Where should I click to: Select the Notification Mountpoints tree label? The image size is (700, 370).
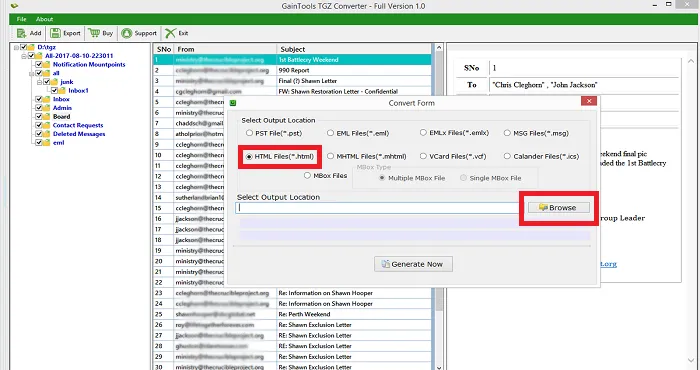pyautogui.click(x=89, y=64)
